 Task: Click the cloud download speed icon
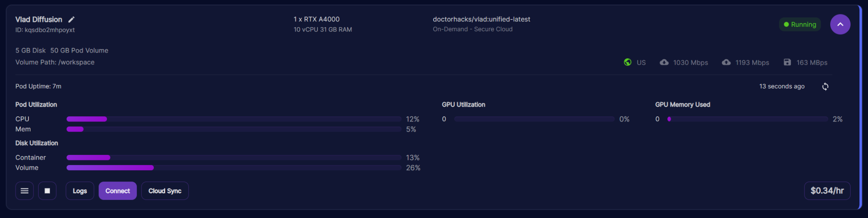pyautogui.click(x=664, y=62)
